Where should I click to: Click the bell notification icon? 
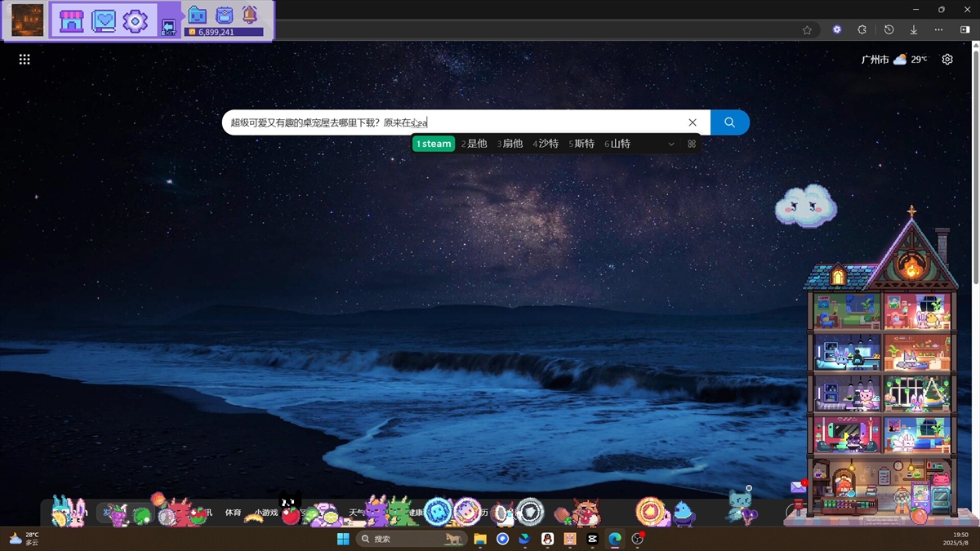click(249, 15)
